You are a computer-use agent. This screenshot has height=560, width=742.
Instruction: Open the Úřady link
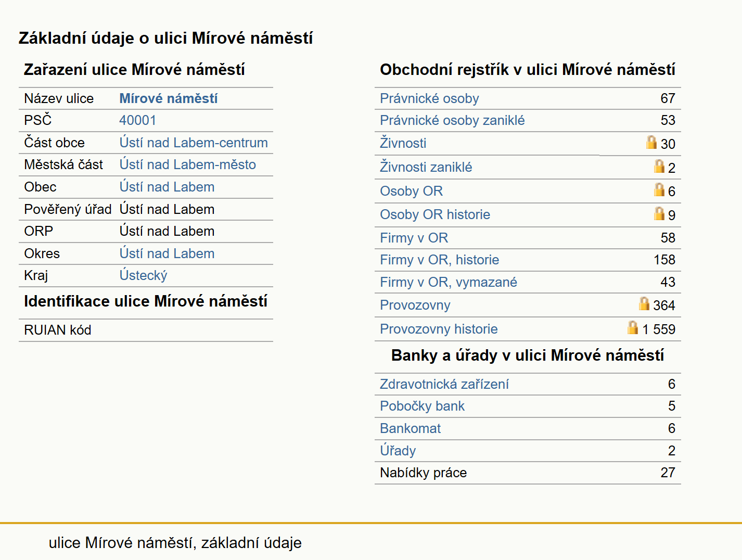(x=398, y=450)
